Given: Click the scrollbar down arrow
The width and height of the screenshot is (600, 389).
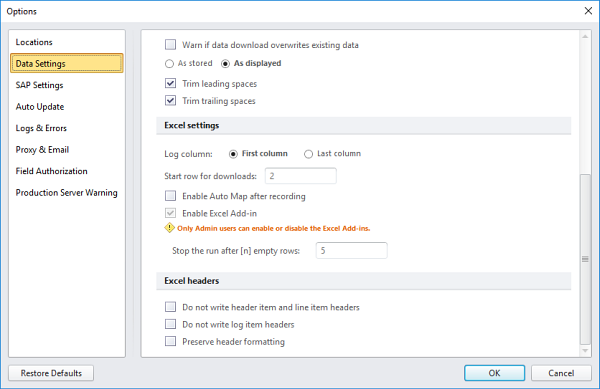Looking at the screenshot, I should 585,351.
